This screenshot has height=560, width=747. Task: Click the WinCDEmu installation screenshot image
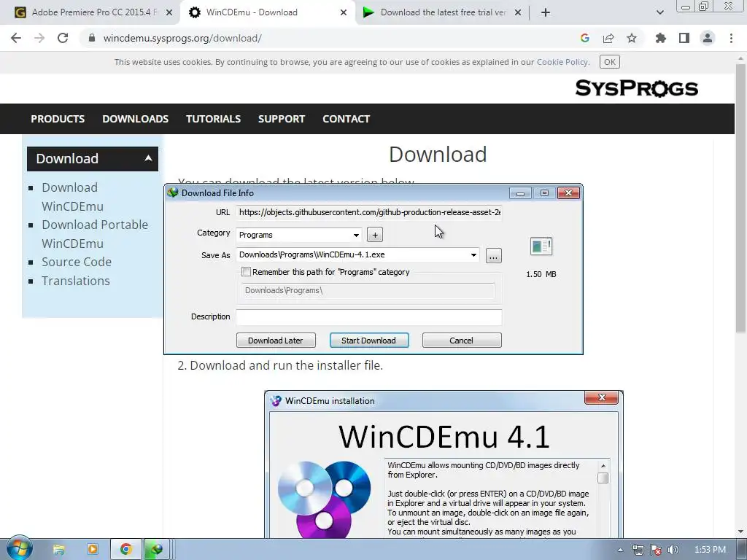[x=444, y=464]
